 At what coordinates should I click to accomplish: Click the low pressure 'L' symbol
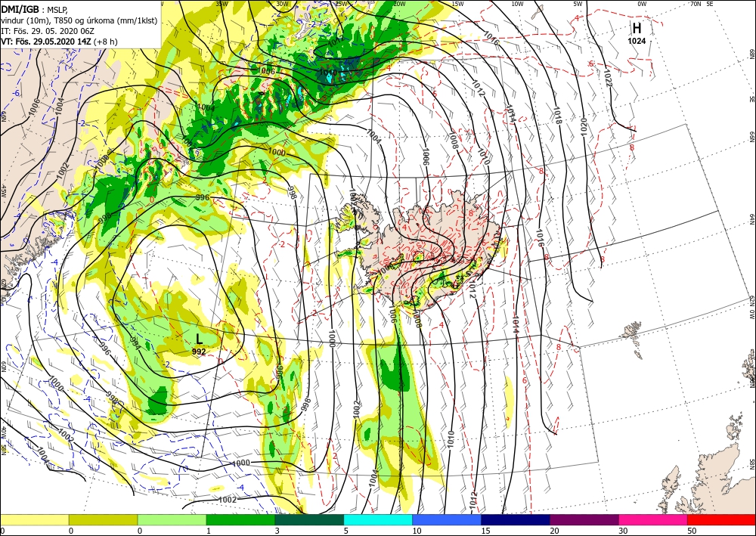coord(199,339)
